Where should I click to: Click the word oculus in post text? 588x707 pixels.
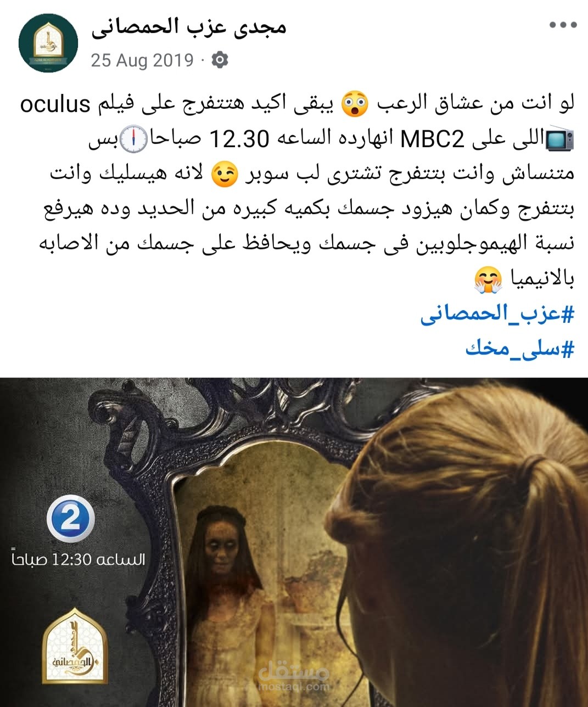[x=55, y=105]
